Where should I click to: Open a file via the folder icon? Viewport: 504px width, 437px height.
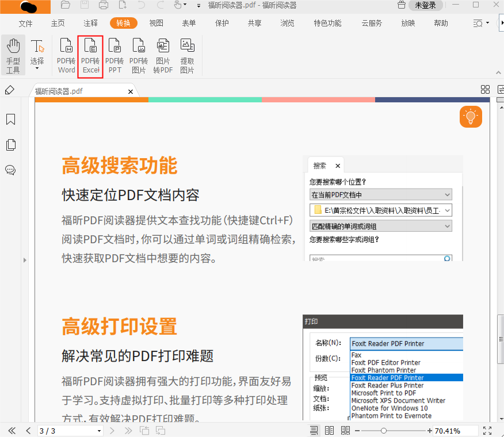pyautogui.click(x=65, y=6)
